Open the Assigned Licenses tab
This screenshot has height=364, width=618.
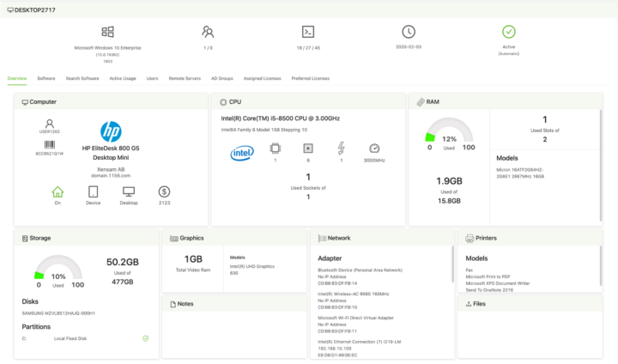click(x=262, y=78)
